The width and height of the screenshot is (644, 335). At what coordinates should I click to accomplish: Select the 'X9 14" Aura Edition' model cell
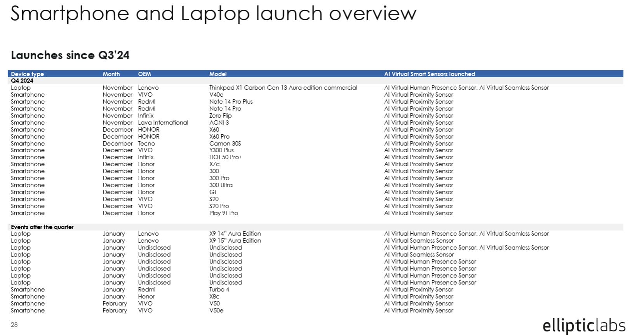point(235,234)
